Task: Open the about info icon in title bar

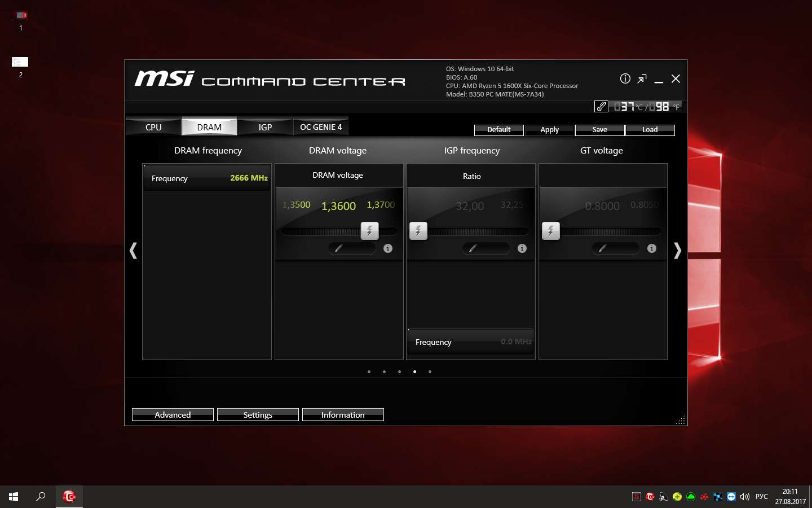Action: click(625, 78)
